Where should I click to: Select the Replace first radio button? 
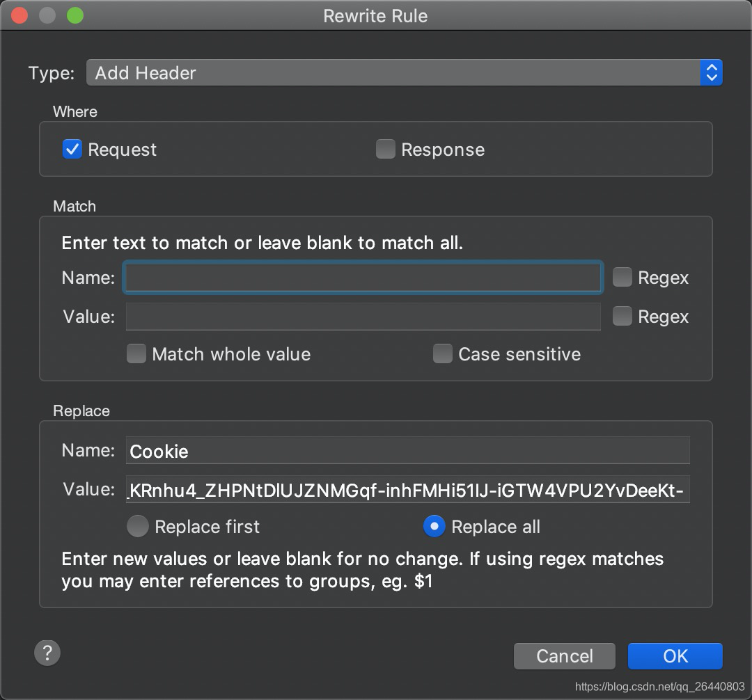click(x=138, y=526)
